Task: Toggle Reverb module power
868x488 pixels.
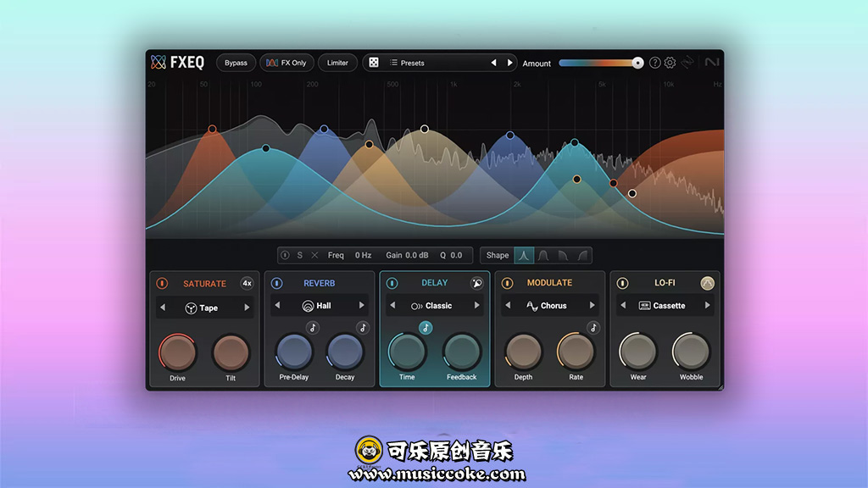Action: pyautogui.click(x=277, y=283)
